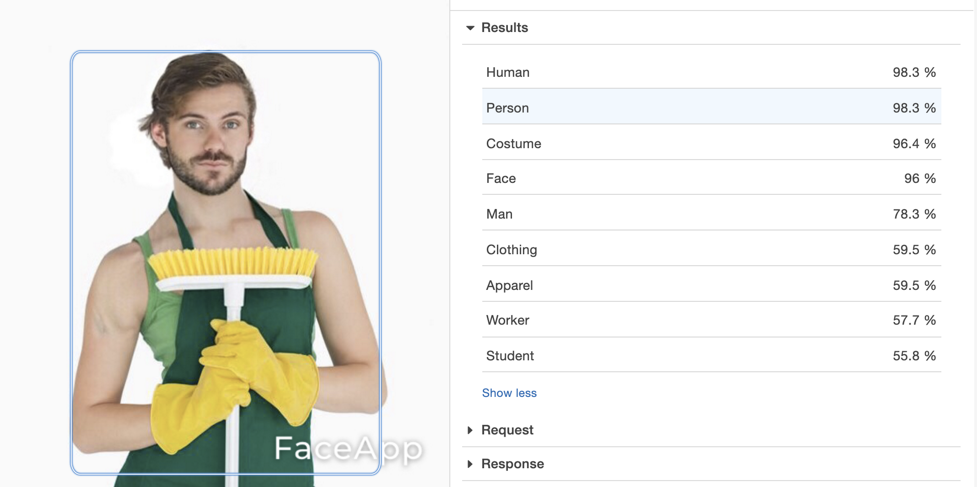Viewport: 977px width, 487px height.
Task: Click the Results section heading
Action: click(x=505, y=28)
